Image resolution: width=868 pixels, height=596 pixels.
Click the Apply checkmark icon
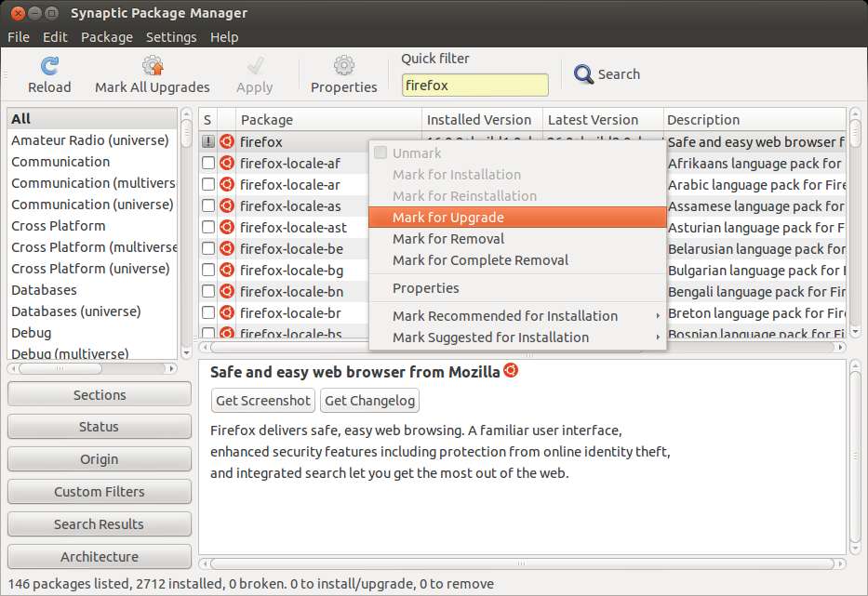[255, 65]
